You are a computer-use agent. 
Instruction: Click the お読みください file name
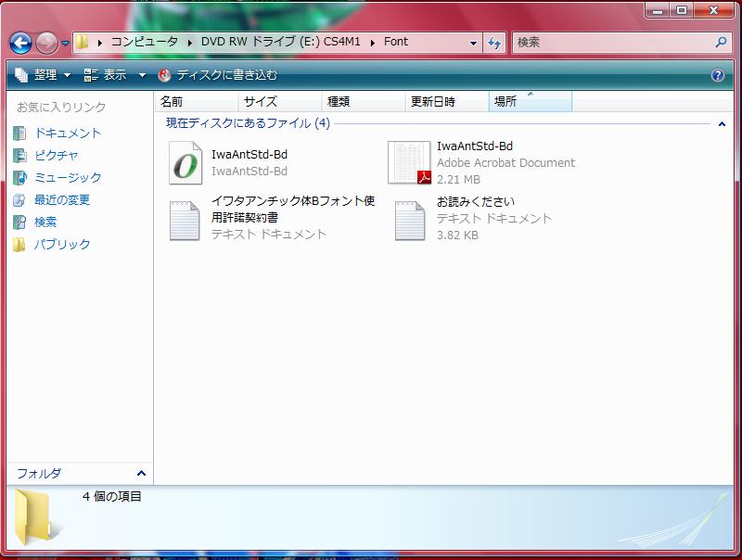point(476,201)
